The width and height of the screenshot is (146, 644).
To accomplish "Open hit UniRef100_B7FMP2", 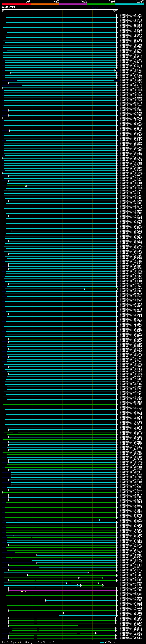I will tap(131, 17).
